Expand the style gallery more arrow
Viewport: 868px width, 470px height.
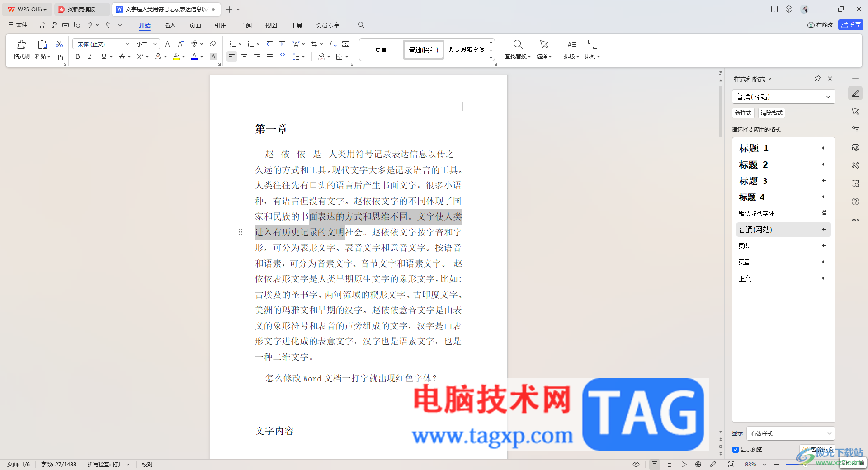(x=491, y=57)
